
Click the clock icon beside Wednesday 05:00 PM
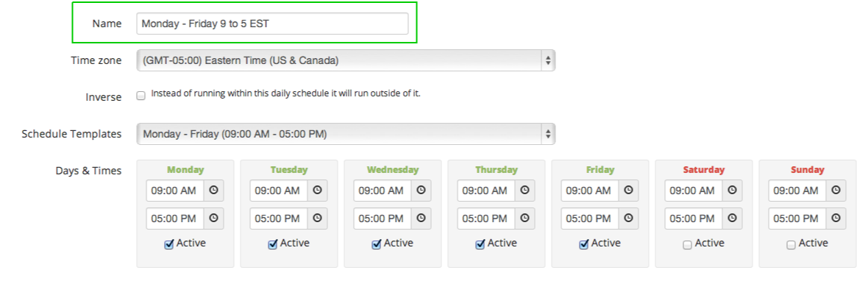[x=421, y=219]
